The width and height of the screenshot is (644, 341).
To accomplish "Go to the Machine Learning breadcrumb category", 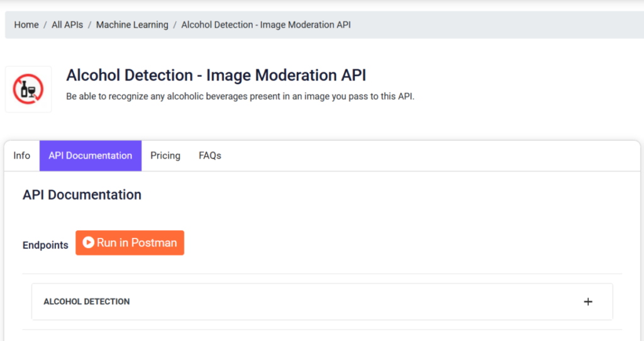I will (x=132, y=25).
